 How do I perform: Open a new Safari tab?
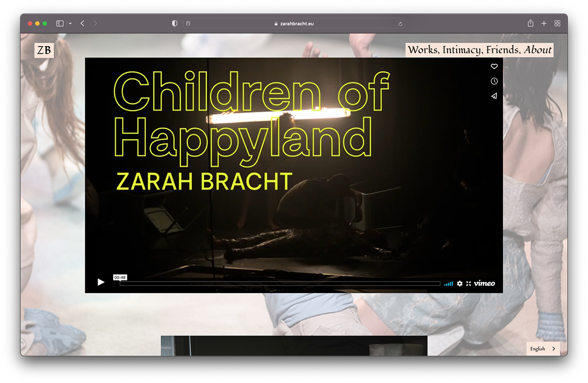[x=544, y=23]
